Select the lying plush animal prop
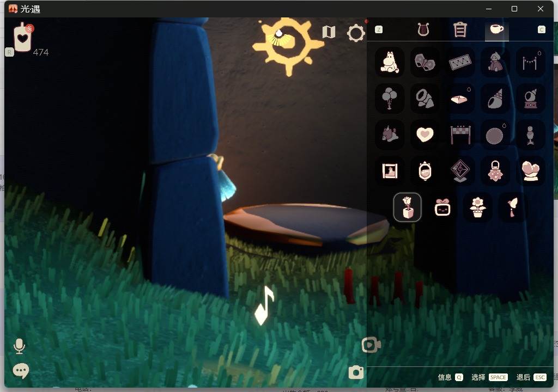This screenshot has height=392, width=558. 390,135
